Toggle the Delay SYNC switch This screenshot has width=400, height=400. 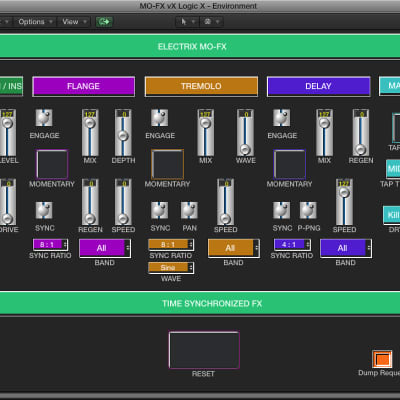(282, 210)
